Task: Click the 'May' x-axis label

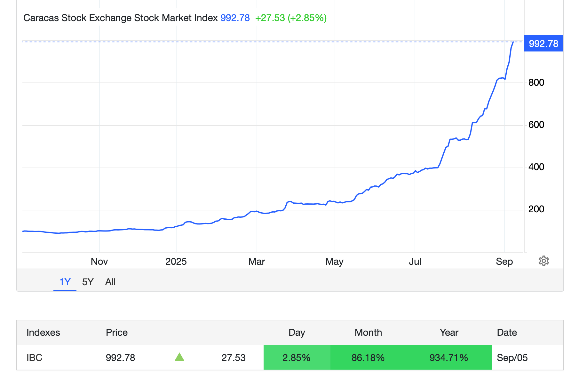Action: point(334,262)
